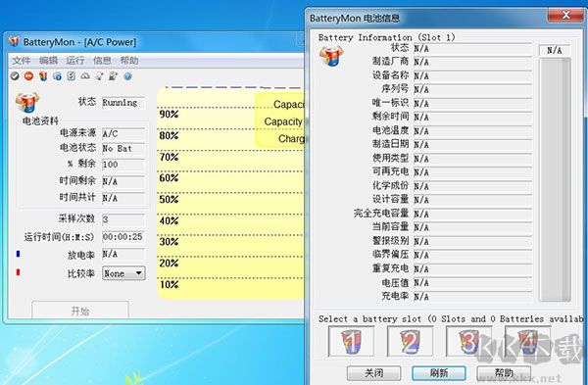
Task: Click the 10% label on the chart
Action: pyautogui.click(x=169, y=284)
